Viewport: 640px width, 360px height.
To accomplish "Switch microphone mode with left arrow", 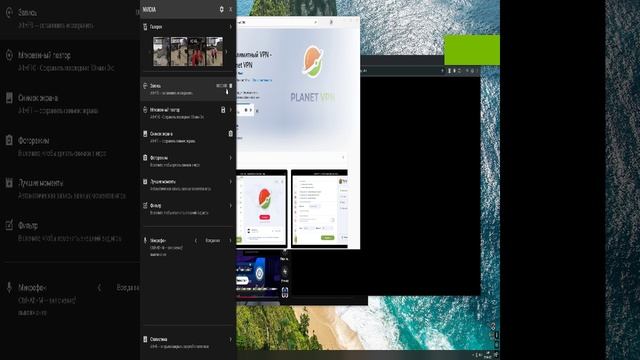I will (196, 240).
